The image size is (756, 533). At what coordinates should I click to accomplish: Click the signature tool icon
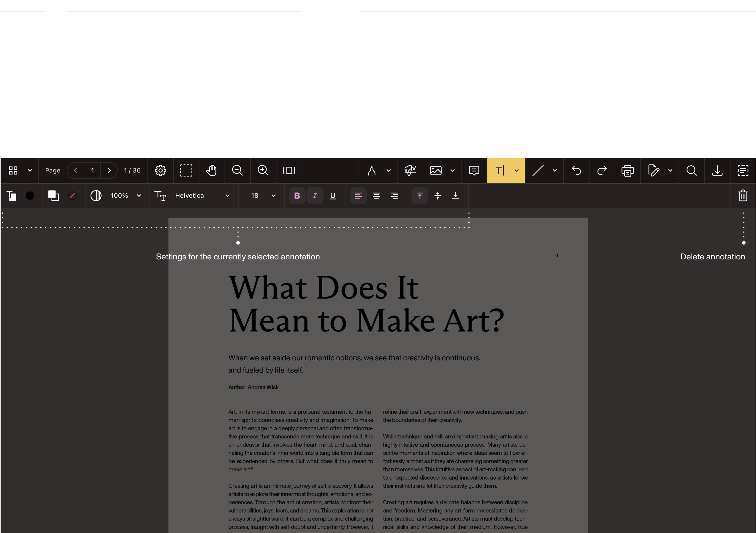tap(410, 171)
